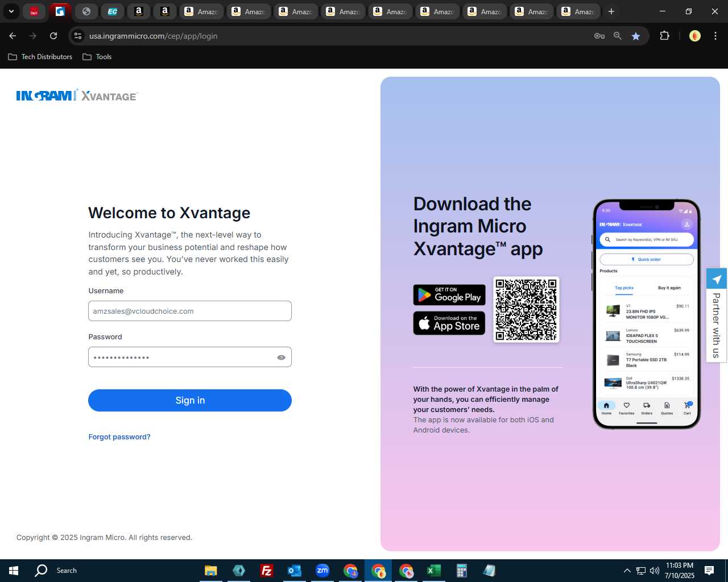728x582 pixels.
Task: Show hidden system tray icons
Action: point(627,571)
